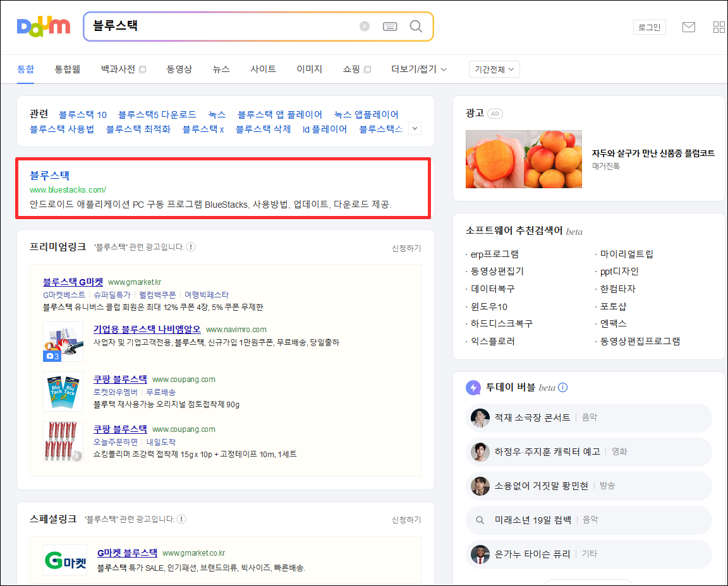Click related search 블루스택 10
This screenshot has width=728, height=586.
[x=83, y=114]
